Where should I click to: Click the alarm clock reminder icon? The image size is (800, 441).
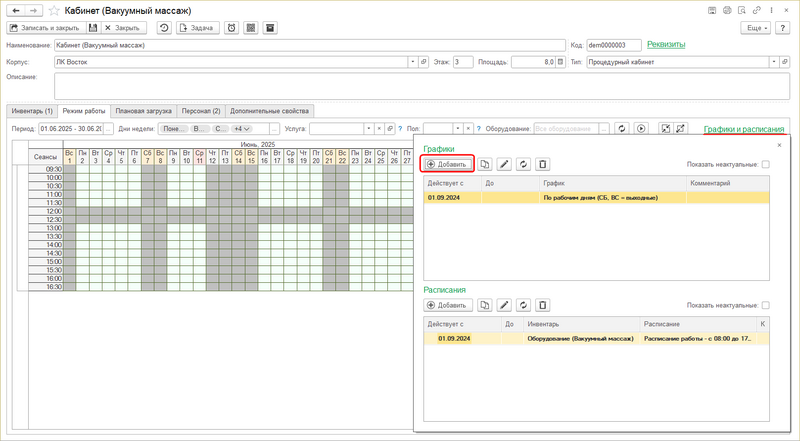point(231,28)
